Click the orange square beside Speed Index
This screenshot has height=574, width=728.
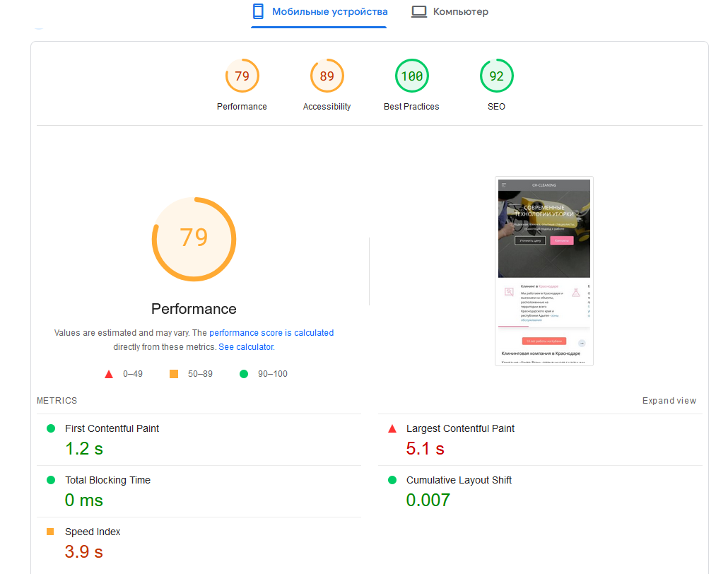(50, 532)
